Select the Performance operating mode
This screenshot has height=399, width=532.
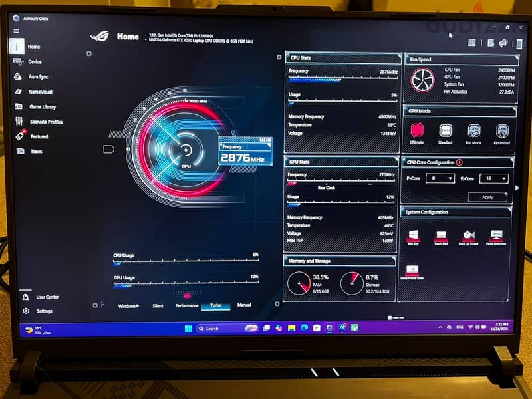(x=187, y=306)
